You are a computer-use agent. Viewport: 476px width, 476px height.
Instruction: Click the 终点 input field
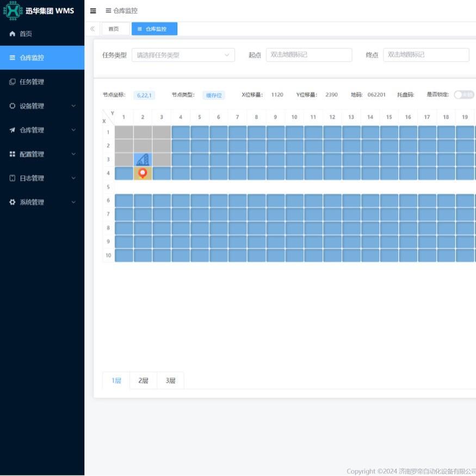[x=426, y=55]
